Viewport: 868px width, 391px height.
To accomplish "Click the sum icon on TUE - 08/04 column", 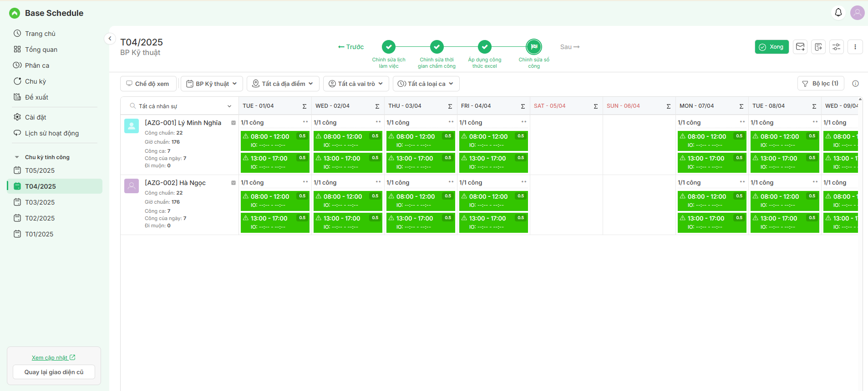I will tap(814, 106).
